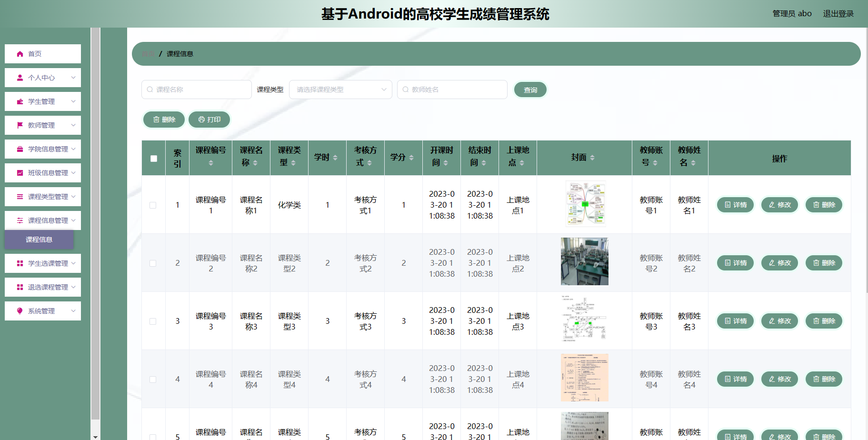
Task: Click 修改 for row 4
Action: [x=780, y=379]
